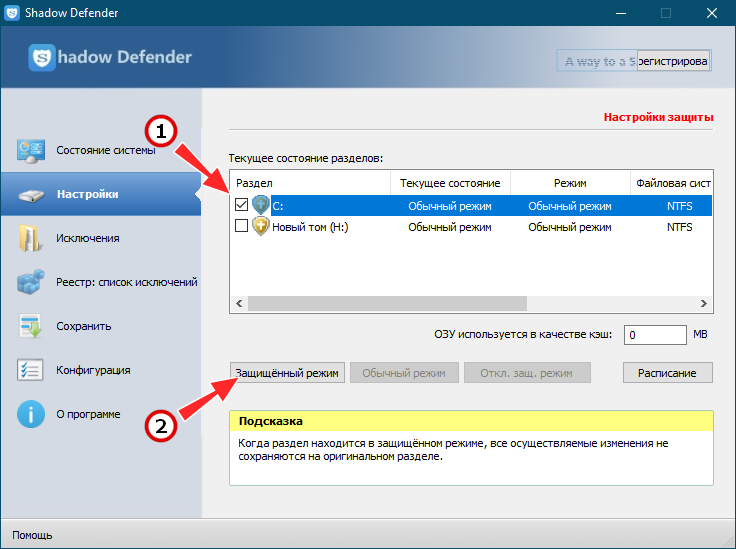Click the Shadow Defender logo shield in header
This screenshot has width=736, height=549.
tap(42, 57)
